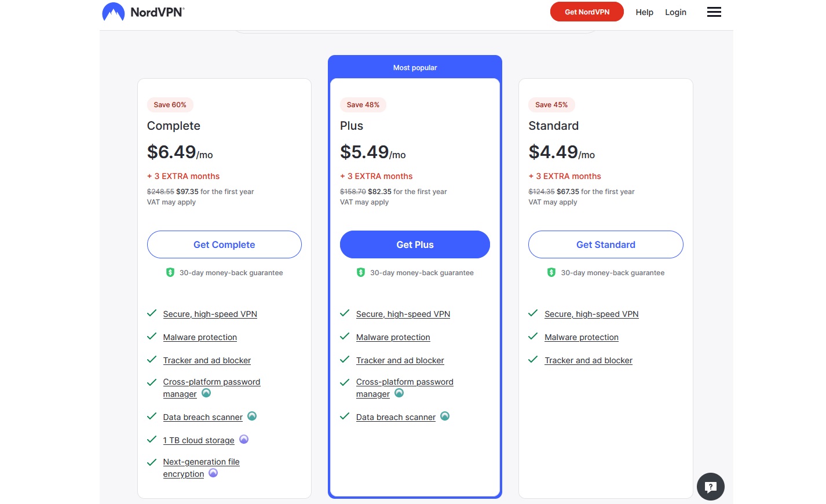Open Cross-platform password manager link in Complete
Image resolution: width=826 pixels, height=504 pixels.
(x=211, y=388)
